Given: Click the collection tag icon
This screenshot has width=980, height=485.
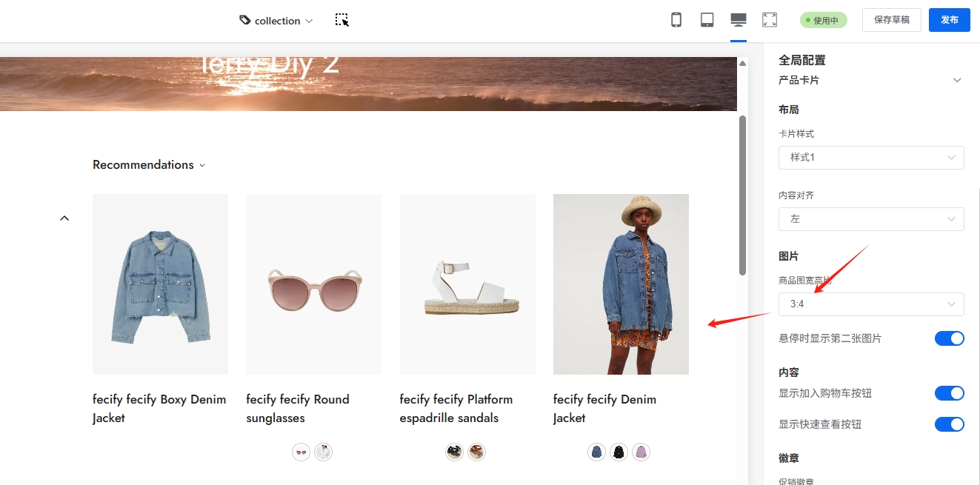Looking at the screenshot, I should pos(245,20).
